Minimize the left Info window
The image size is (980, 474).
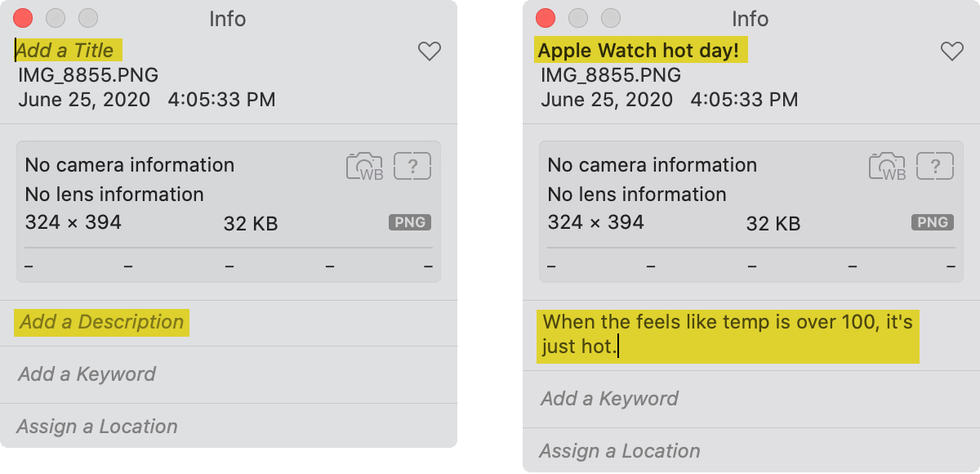point(56,18)
